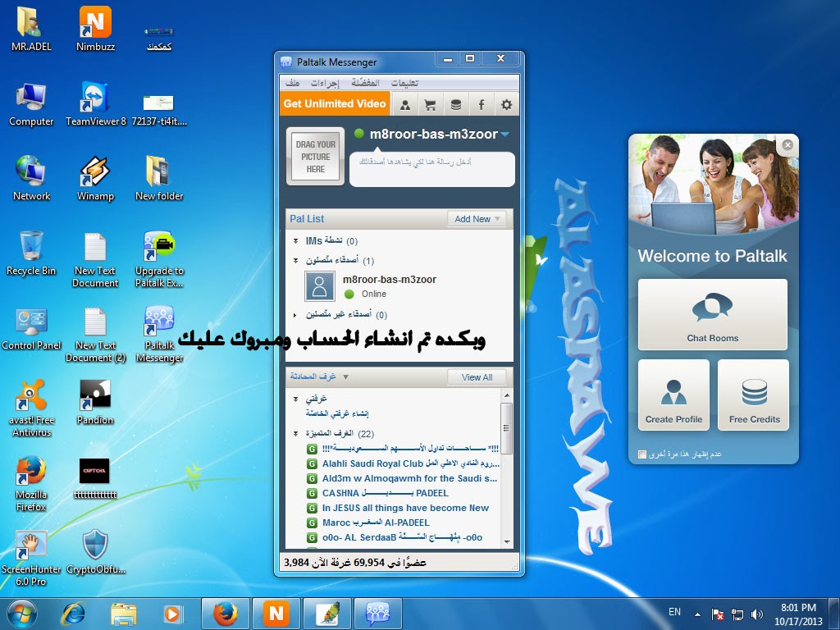Select the Paltalk Messenger desktop shortcut
The height and width of the screenshot is (630, 840).
(x=159, y=335)
